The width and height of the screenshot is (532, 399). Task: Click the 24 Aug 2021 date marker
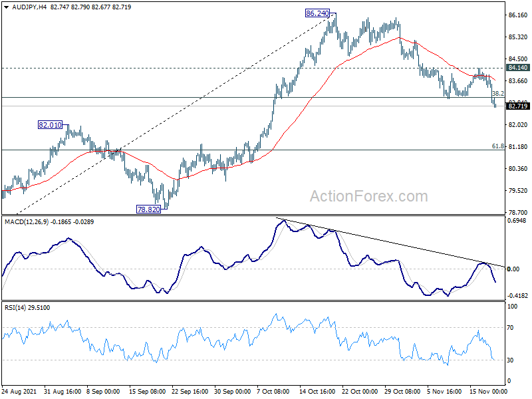tap(19, 391)
